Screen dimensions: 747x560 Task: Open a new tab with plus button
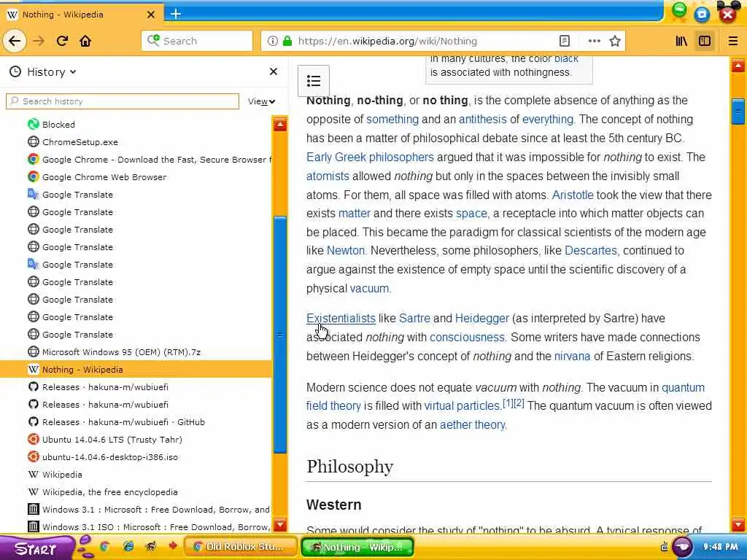[x=175, y=14]
